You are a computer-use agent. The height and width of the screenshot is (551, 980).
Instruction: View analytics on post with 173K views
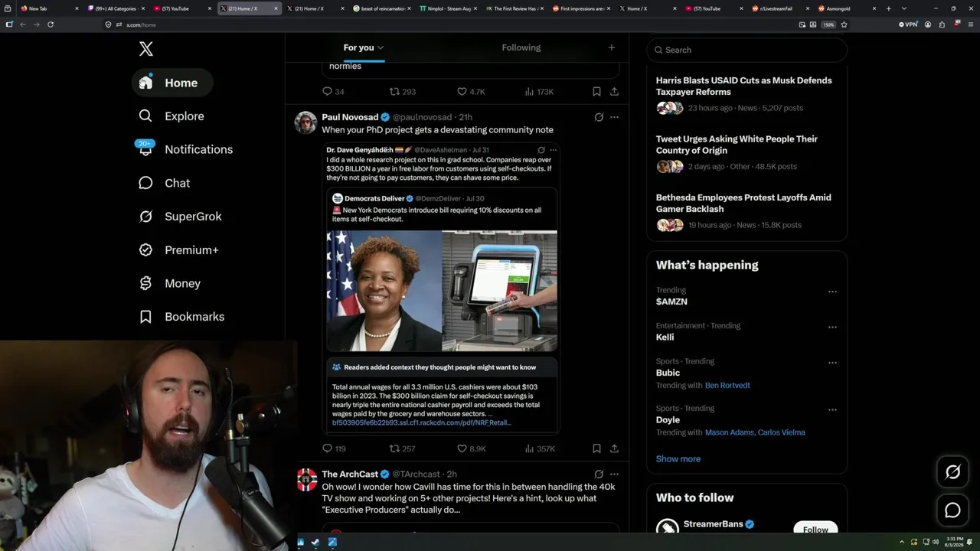(x=540, y=91)
